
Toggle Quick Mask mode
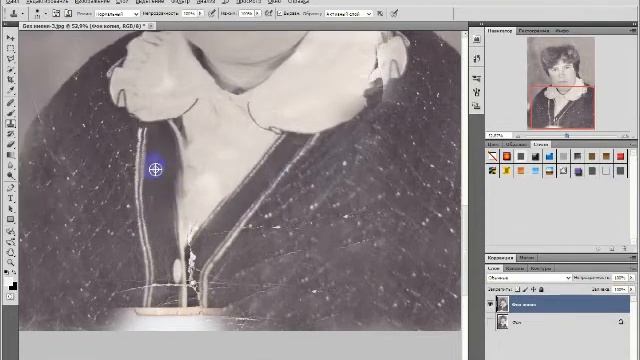[11, 297]
